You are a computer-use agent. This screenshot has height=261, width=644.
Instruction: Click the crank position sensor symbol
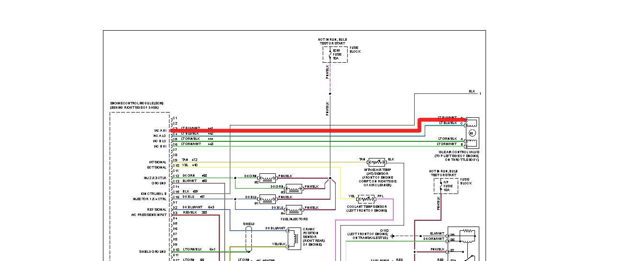(294, 238)
